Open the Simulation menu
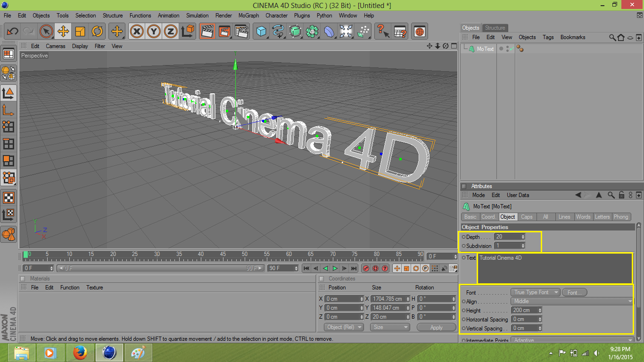 (x=197, y=16)
